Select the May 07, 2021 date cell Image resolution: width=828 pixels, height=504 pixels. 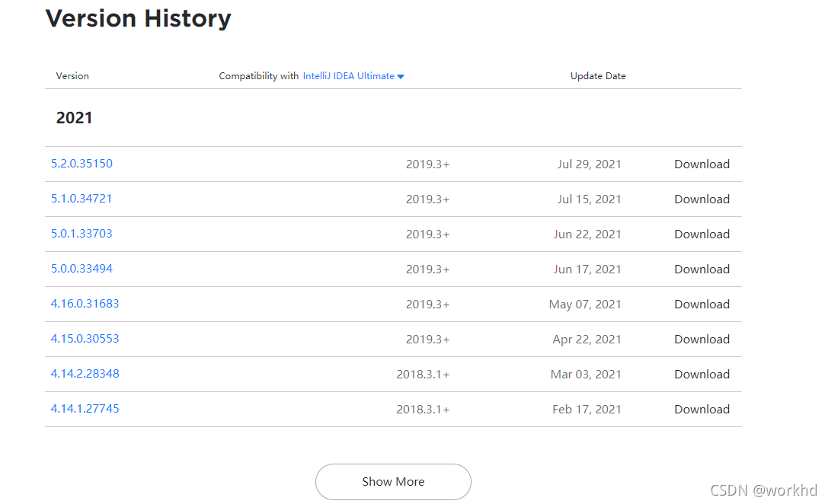(585, 304)
